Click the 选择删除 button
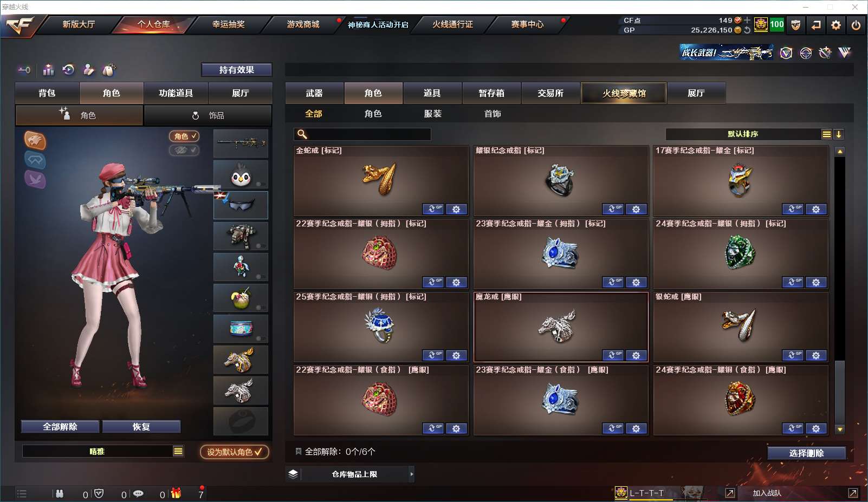The image size is (868, 502). 807,453
